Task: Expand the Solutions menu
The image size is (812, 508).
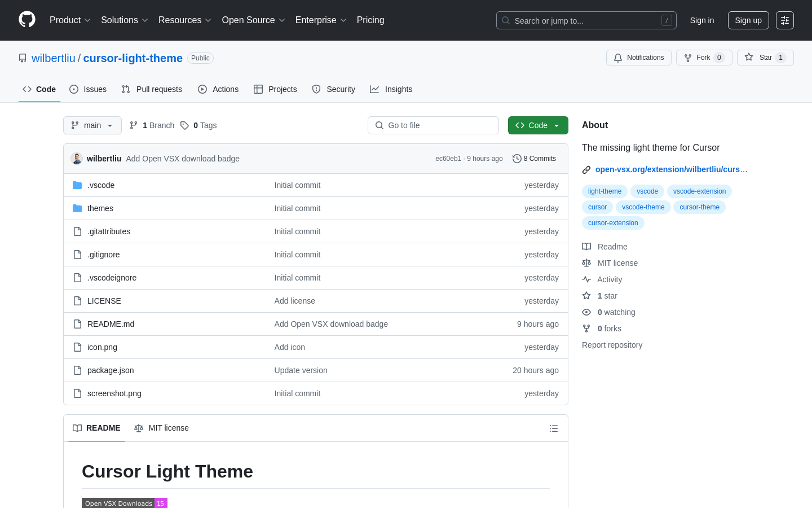Action: [x=125, y=20]
